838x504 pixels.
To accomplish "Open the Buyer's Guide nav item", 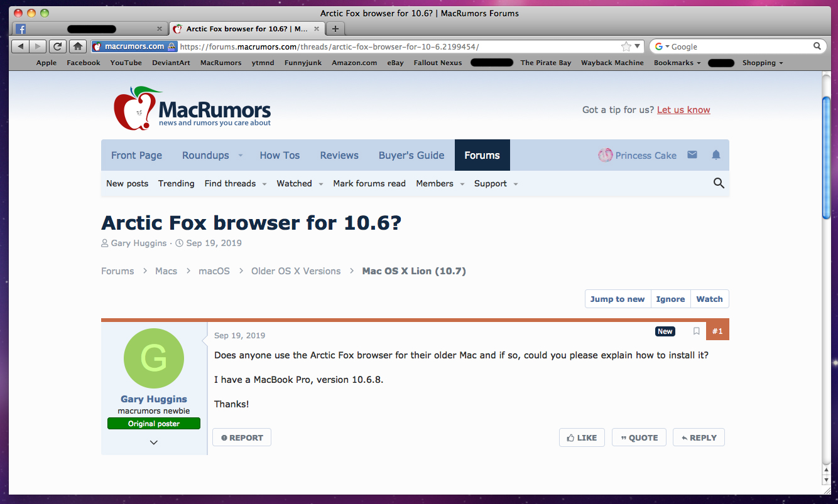I will click(411, 155).
